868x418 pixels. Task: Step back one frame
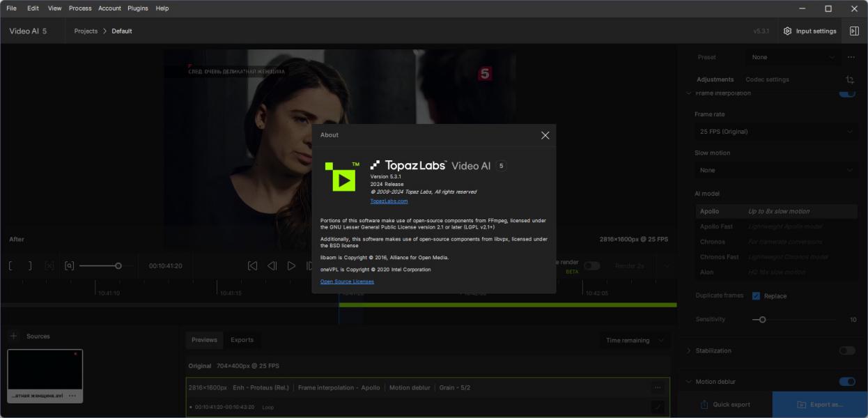(272, 266)
